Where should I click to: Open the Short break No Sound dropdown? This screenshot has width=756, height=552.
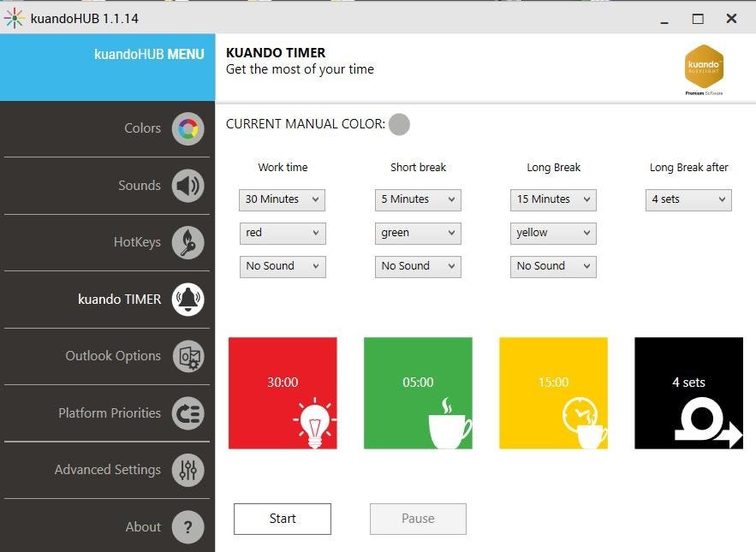[418, 267]
